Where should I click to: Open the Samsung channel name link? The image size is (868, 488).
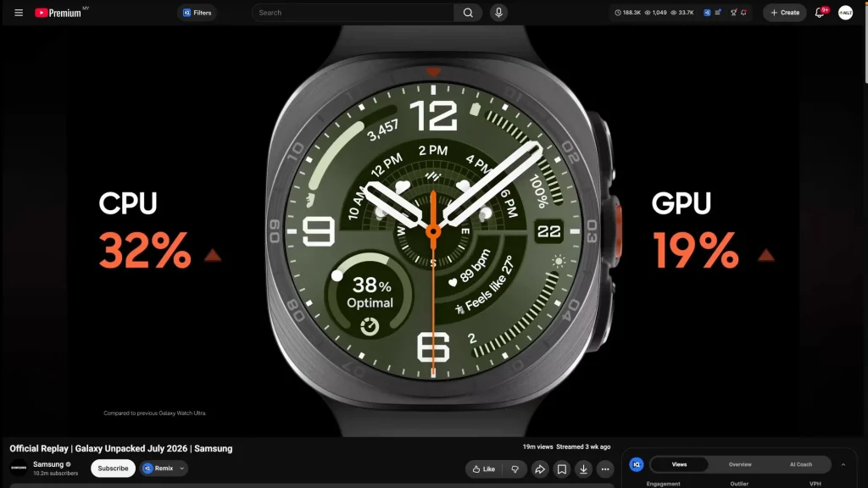pyautogui.click(x=48, y=464)
